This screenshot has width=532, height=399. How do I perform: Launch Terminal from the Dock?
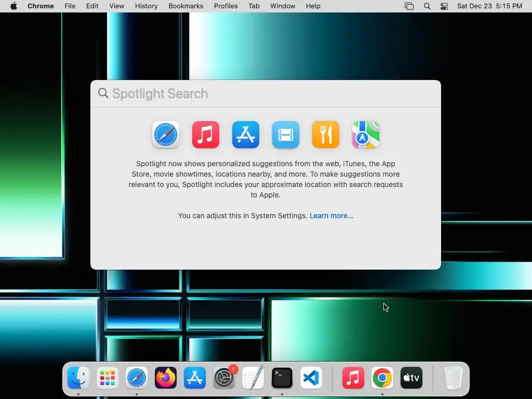[282, 378]
